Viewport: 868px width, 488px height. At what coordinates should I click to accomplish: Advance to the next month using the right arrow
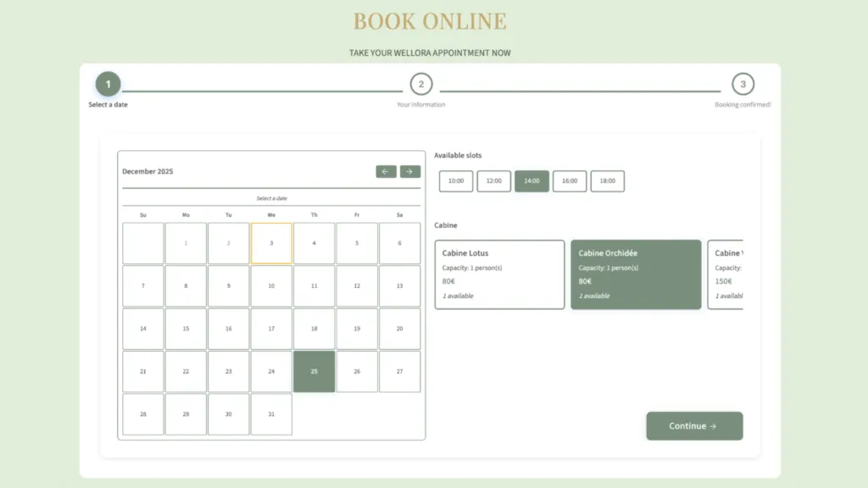[x=410, y=171]
